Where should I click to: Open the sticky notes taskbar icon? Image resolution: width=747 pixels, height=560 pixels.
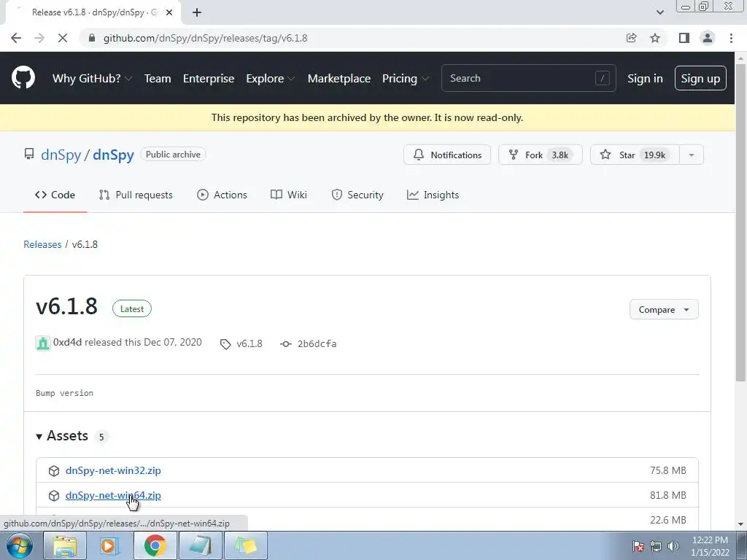point(245,545)
